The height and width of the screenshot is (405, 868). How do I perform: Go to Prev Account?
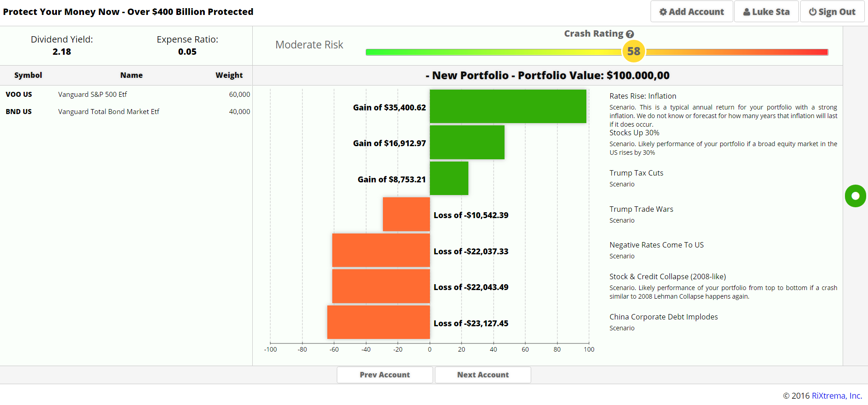385,375
